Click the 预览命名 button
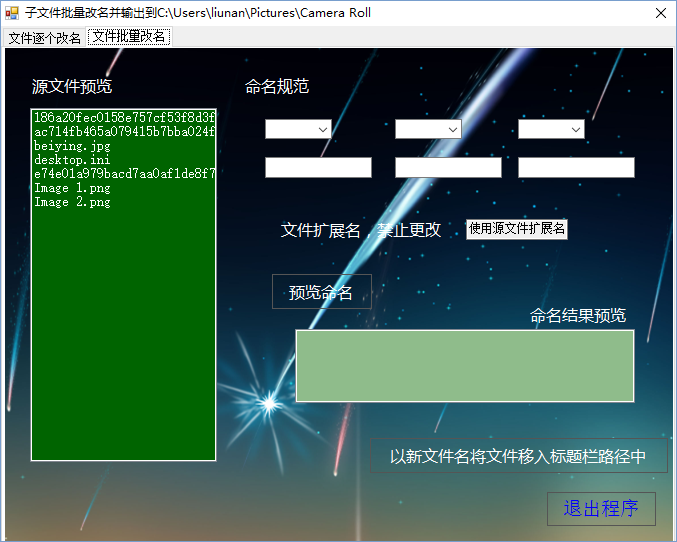Image resolution: width=677 pixels, height=542 pixels. (x=321, y=292)
